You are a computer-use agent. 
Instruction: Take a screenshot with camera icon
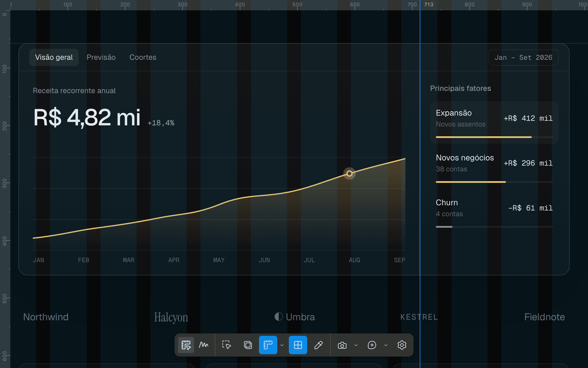pyautogui.click(x=342, y=345)
